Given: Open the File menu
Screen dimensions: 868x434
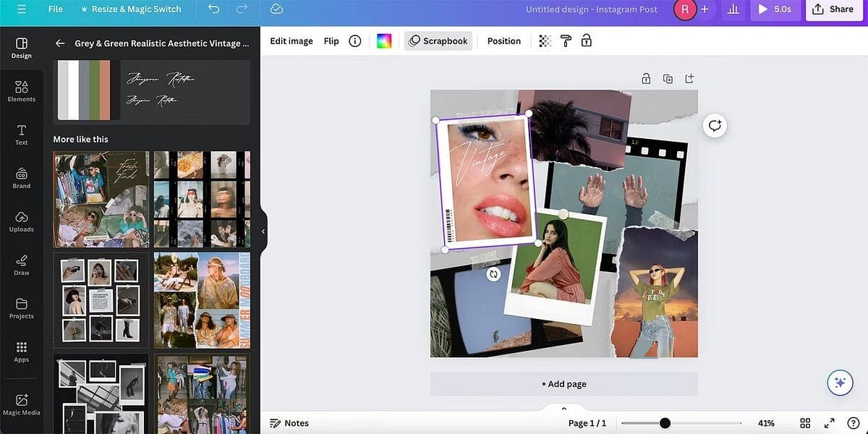Looking at the screenshot, I should click(55, 9).
